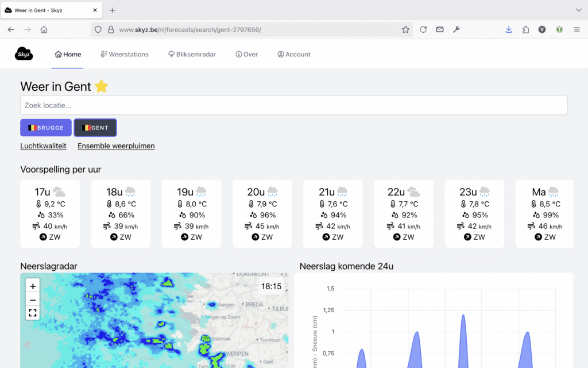The image size is (588, 368).
Task: Open the Firefox downloads panel
Action: (x=508, y=29)
